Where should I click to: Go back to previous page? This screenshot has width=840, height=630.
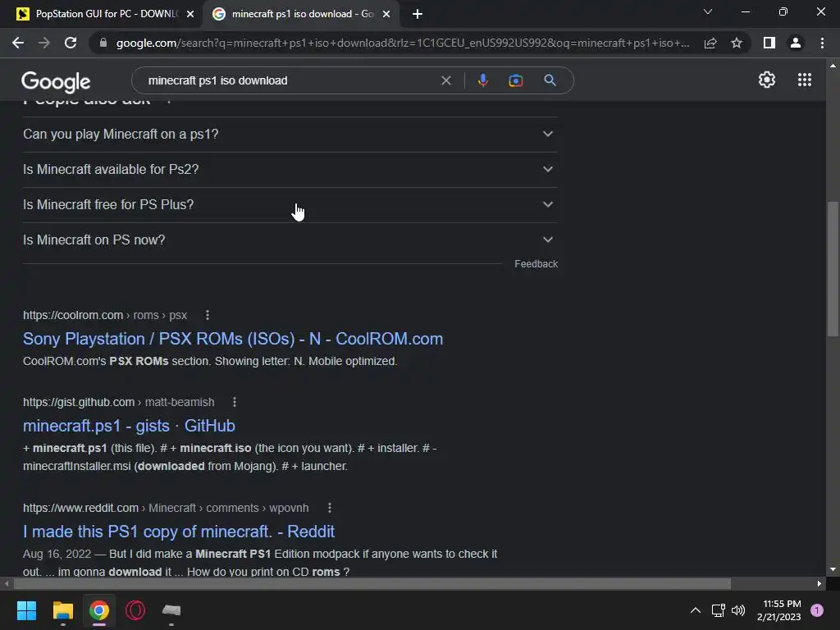(18, 43)
